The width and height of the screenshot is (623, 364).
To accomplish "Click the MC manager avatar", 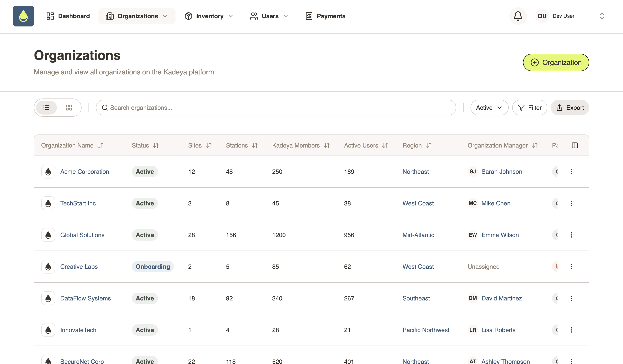I will 473,203.
